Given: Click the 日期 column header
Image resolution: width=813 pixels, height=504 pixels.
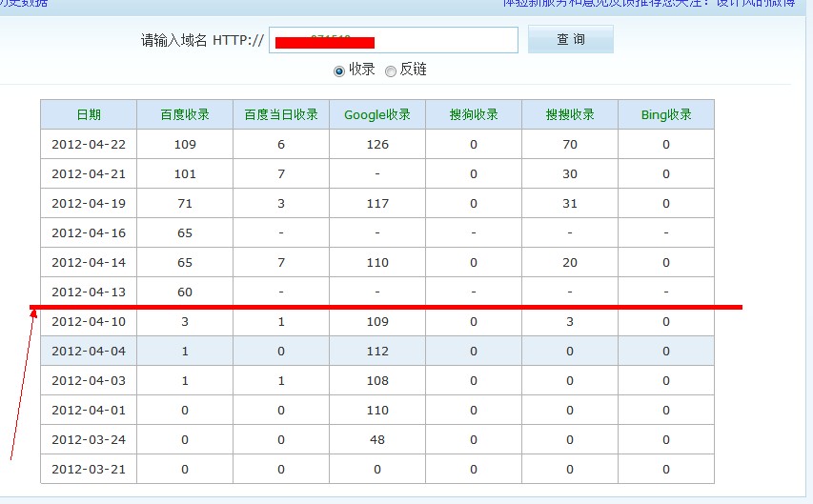Looking at the screenshot, I should click(89, 114).
